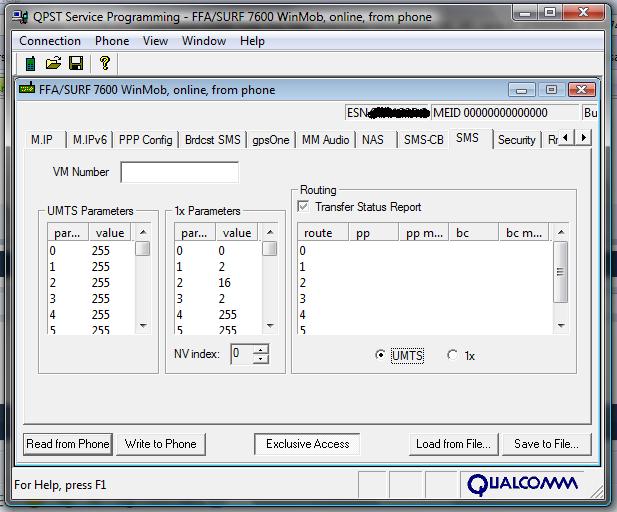Click Routing 'pp' column header

click(x=373, y=233)
